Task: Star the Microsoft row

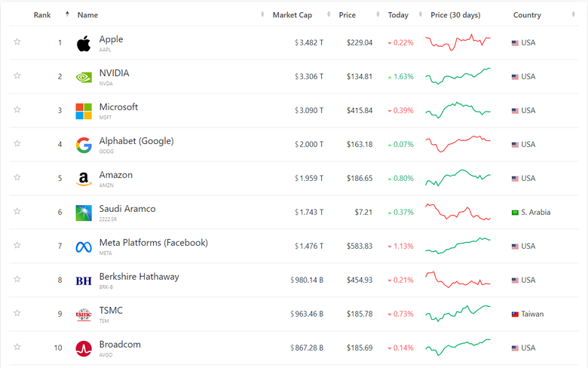Action: 17,109
